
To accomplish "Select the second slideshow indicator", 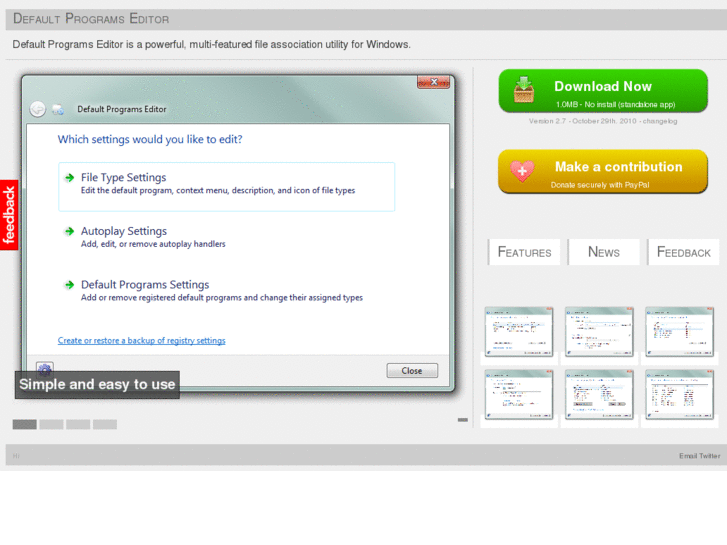I will [51, 424].
